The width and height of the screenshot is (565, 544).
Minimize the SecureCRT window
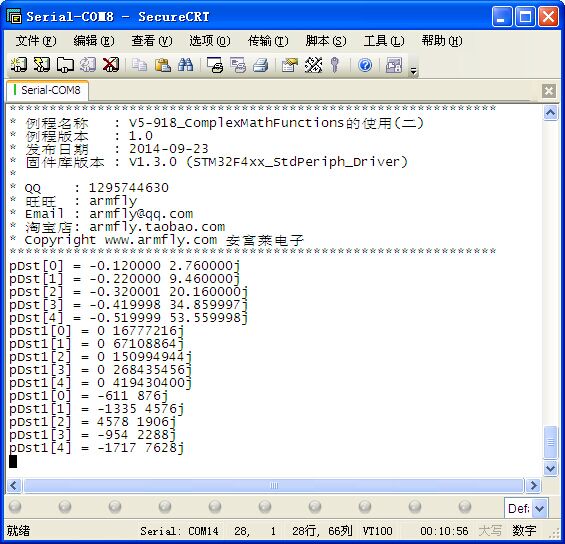pyautogui.click(x=502, y=17)
